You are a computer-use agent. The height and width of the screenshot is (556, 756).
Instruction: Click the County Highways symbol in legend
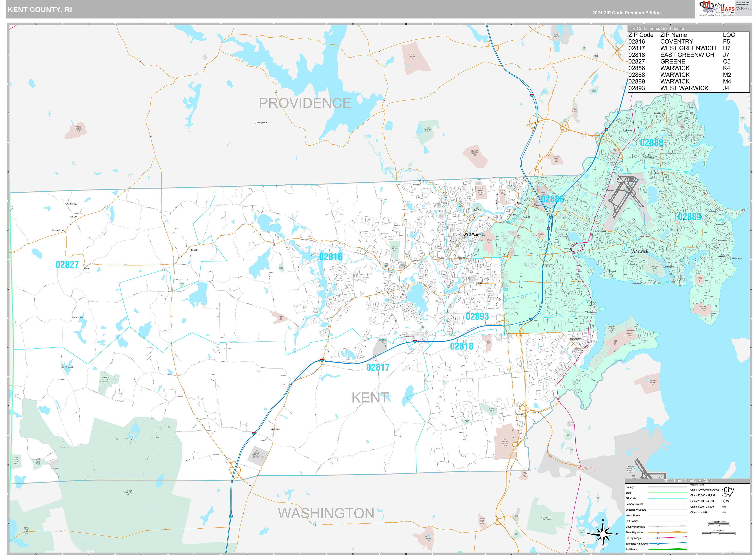(x=658, y=527)
